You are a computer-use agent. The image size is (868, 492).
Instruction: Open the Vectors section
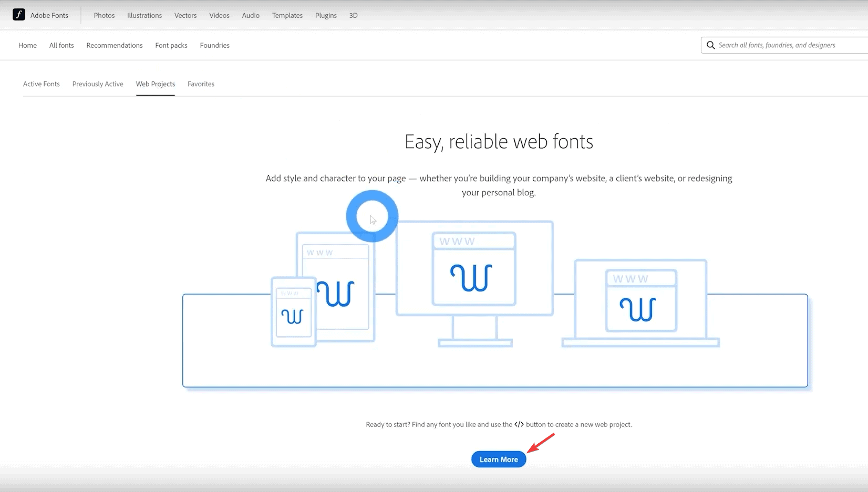point(185,15)
